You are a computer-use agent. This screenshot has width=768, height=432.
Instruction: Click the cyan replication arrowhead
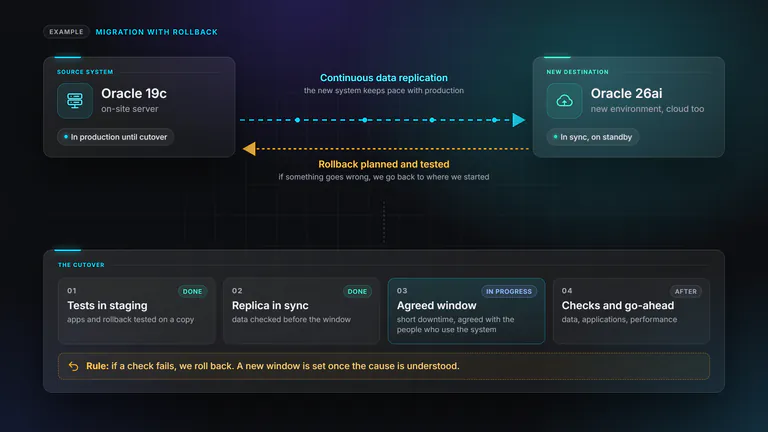point(519,120)
